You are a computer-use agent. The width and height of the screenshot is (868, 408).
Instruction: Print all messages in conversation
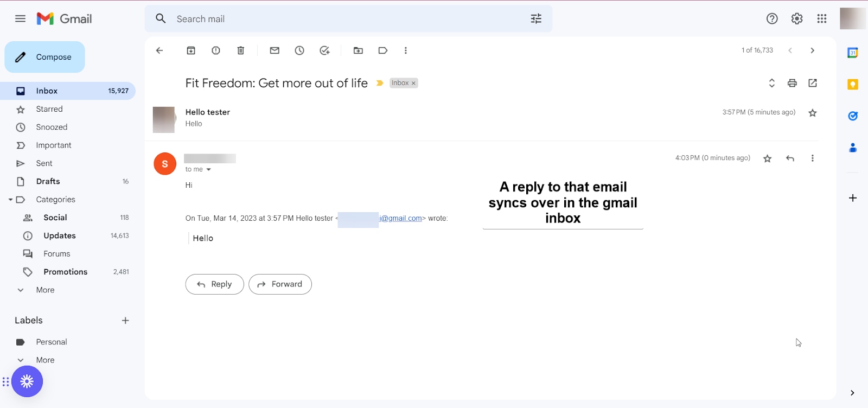click(792, 83)
